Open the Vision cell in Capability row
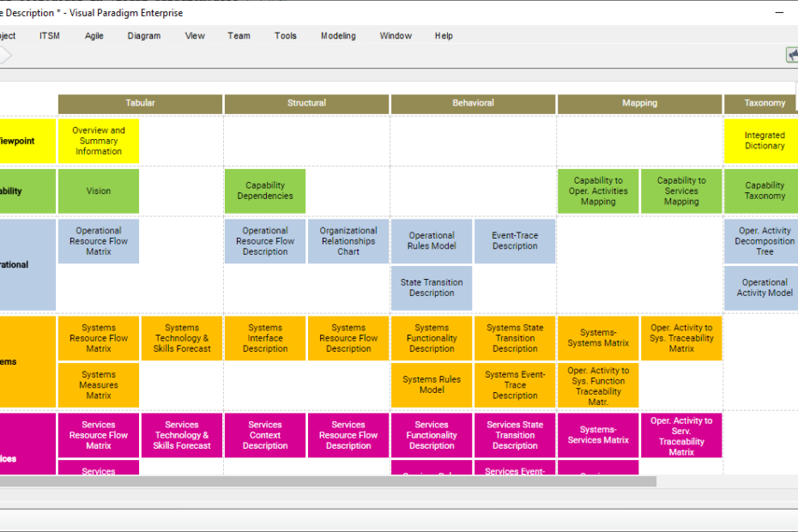The width and height of the screenshot is (798, 532). pyautogui.click(x=99, y=190)
